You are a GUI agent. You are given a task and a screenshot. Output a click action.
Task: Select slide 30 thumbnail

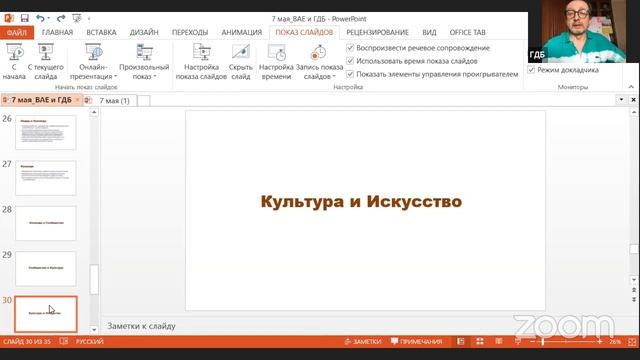[46, 314]
